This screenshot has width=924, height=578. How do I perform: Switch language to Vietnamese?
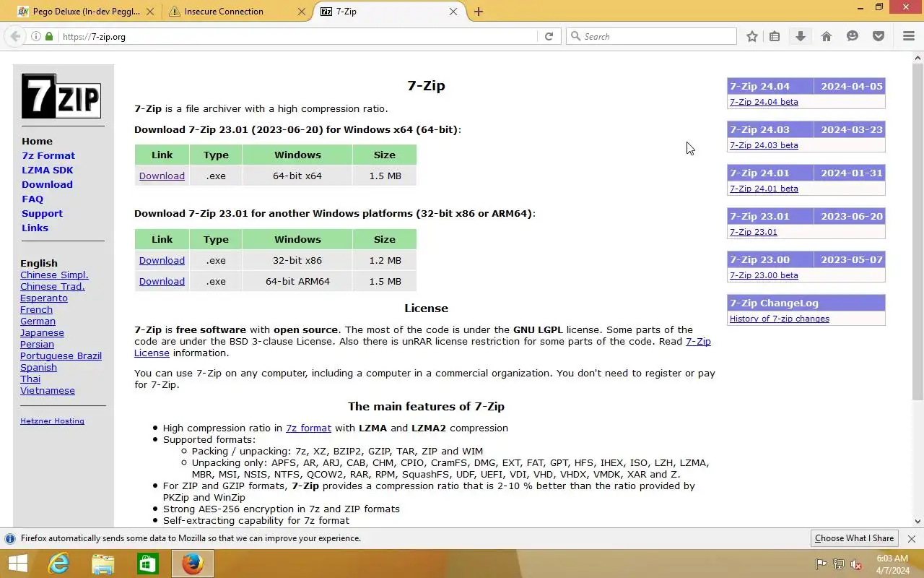[x=48, y=390]
